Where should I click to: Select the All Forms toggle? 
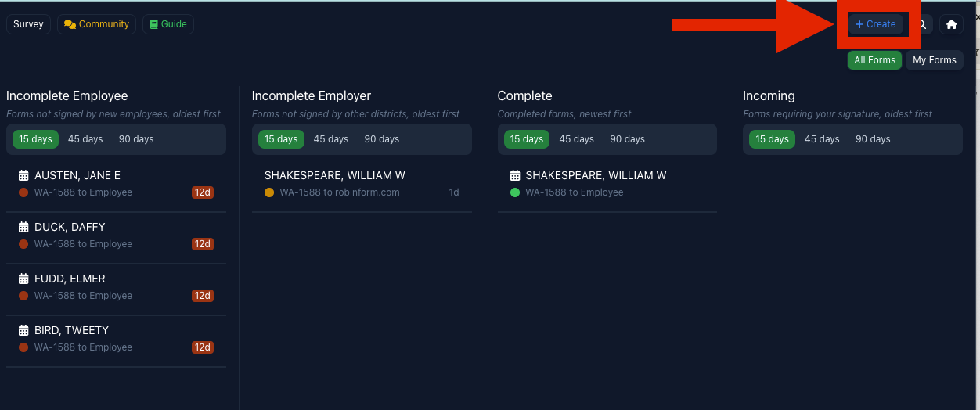coord(874,60)
